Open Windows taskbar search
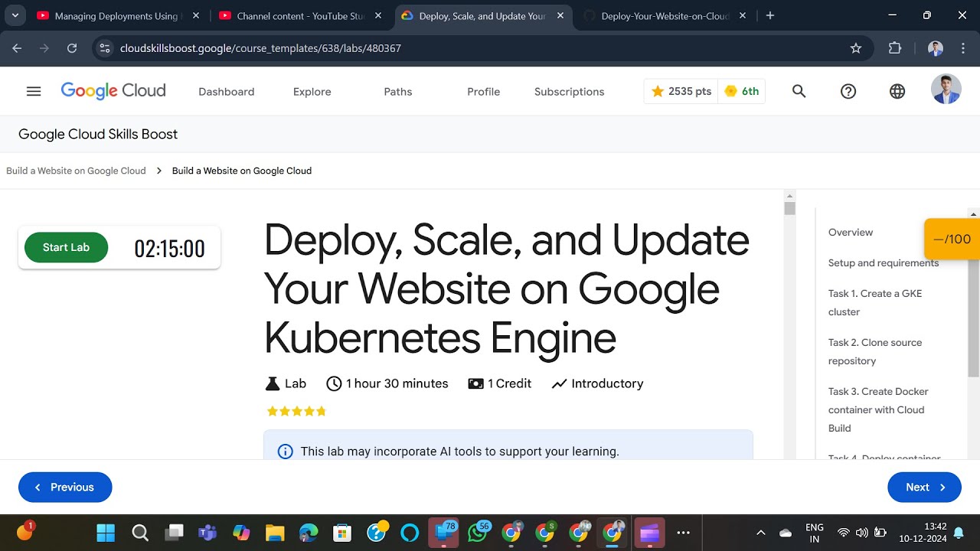The height and width of the screenshot is (551, 980). click(x=140, y=533)
